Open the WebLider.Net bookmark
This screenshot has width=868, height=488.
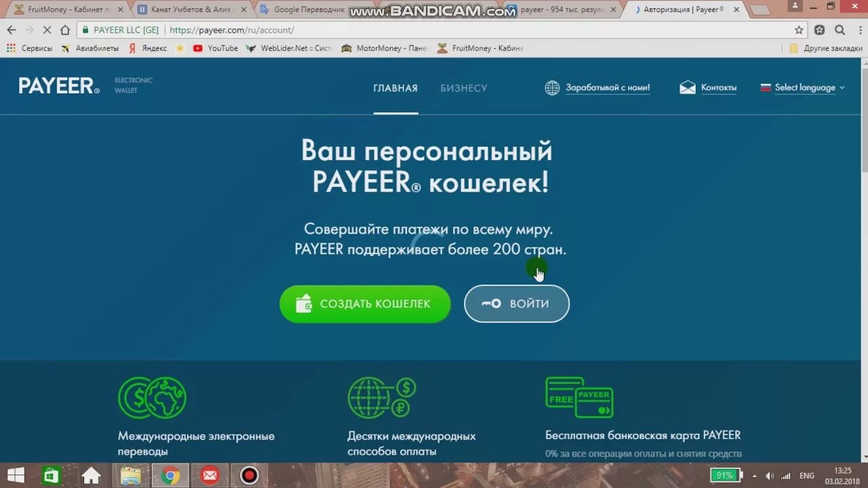coord(290,48)
